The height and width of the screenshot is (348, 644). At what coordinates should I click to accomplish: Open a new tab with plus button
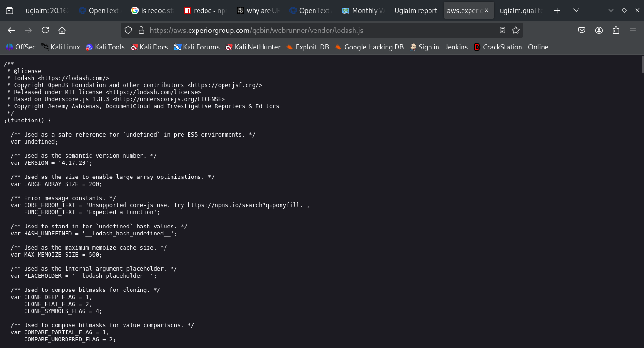tap(557, 10)
